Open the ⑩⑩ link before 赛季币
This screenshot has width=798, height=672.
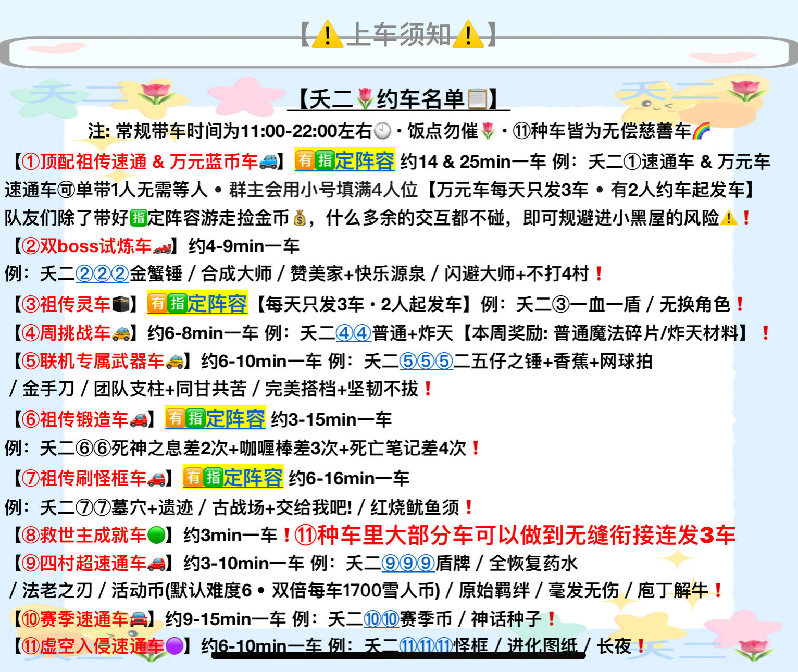point(381,619)
